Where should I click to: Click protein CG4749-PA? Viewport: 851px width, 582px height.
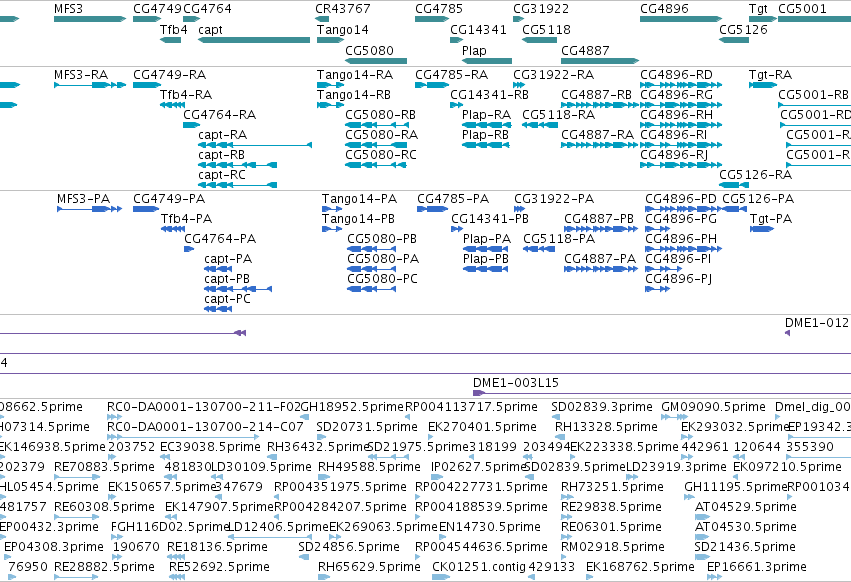(146, 209)
